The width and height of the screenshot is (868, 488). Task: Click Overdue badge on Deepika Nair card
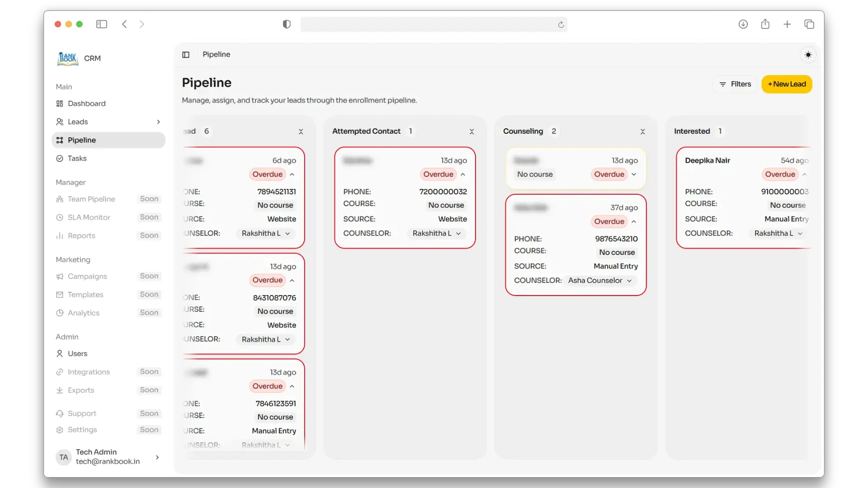780,174
